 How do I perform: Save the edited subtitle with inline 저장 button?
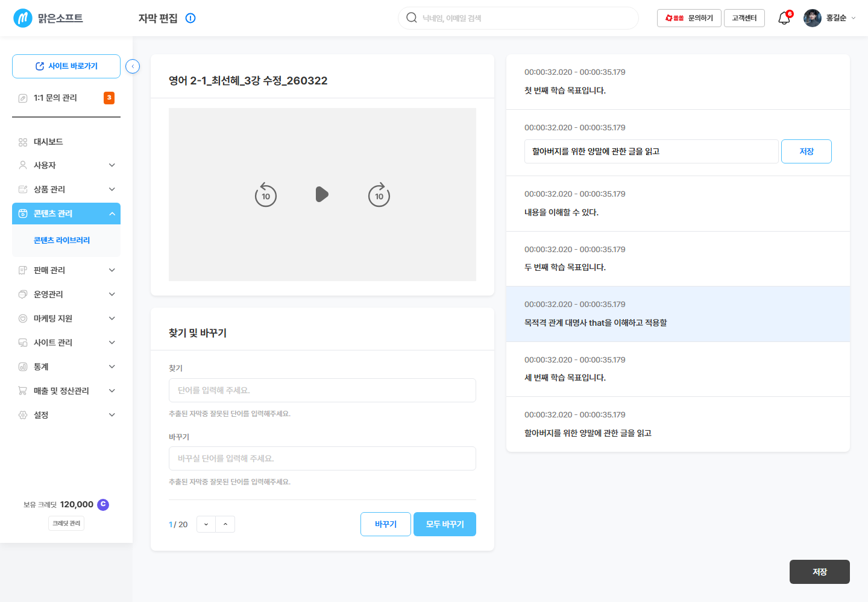tap(807, 151)
